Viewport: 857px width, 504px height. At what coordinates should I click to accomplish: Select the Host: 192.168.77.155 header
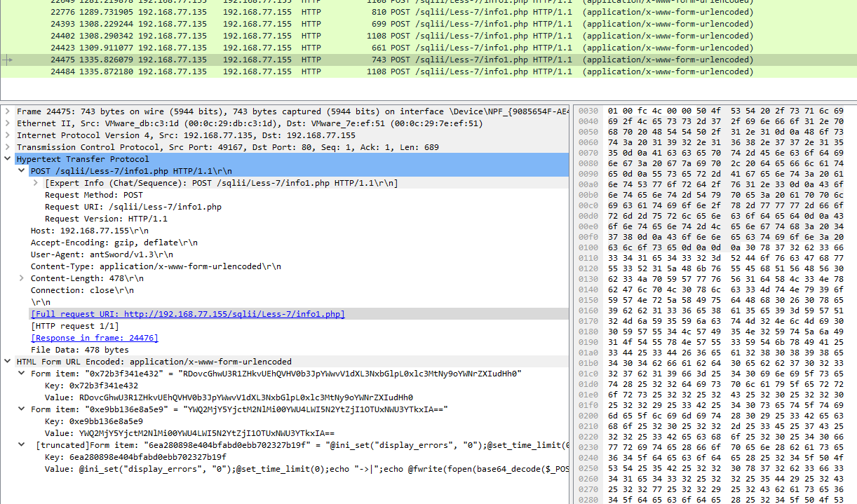[90, 231]
